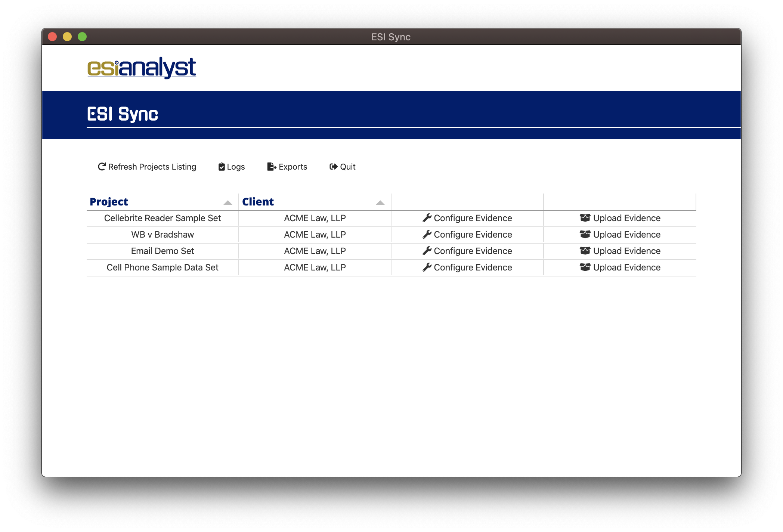Configure Evidence for WB v Bradshaw

click(x=467, y=235)
